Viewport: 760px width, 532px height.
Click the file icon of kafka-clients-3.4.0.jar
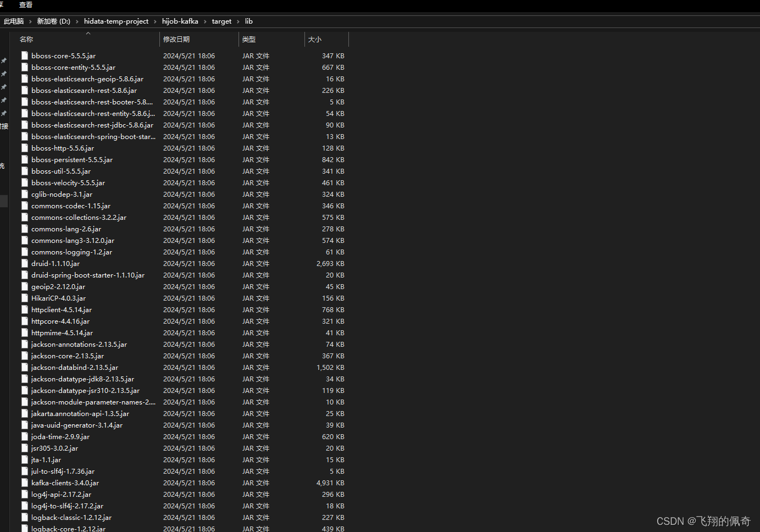tap(25, 483)
